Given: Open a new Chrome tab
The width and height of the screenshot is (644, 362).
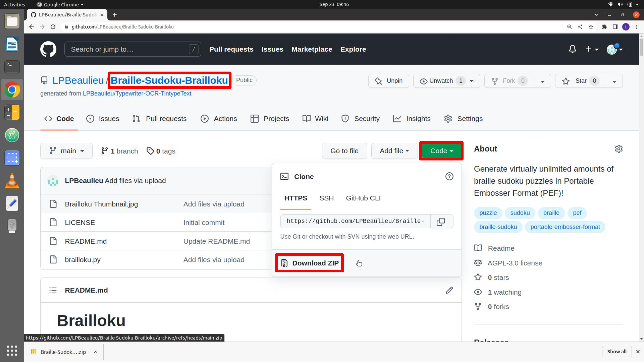Looking at the screenshot, I should coord(115,15).
